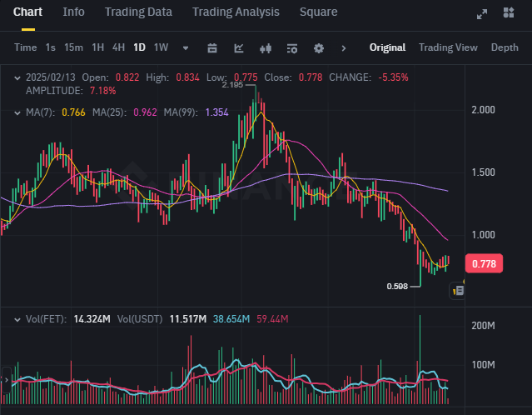The width and height of the screenshot is (532, 415).
Task: Click the MA(7) value 0.766
Action: click(73, 112)
